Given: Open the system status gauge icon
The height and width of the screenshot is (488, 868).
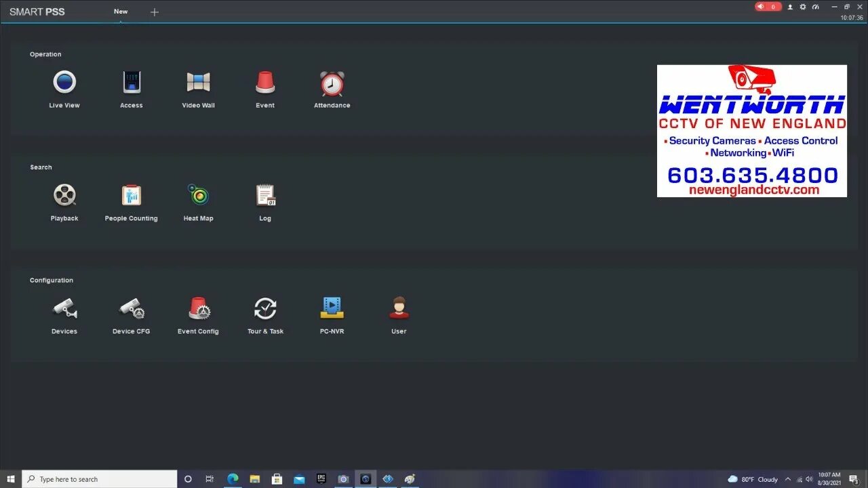Looking at the screenshot, I should 816,7.
